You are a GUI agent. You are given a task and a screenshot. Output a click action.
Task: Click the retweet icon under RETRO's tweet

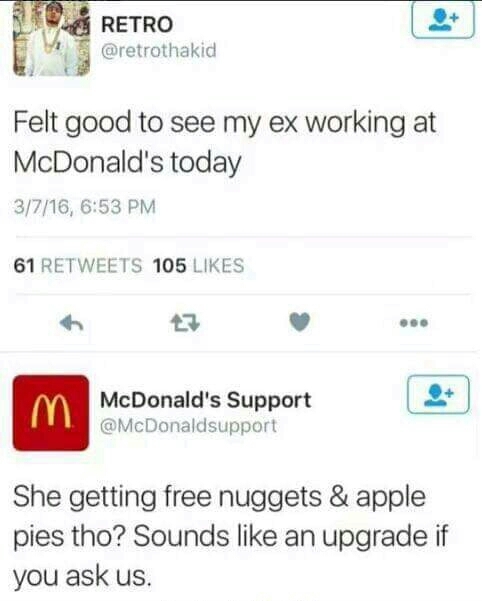(185, 323)
